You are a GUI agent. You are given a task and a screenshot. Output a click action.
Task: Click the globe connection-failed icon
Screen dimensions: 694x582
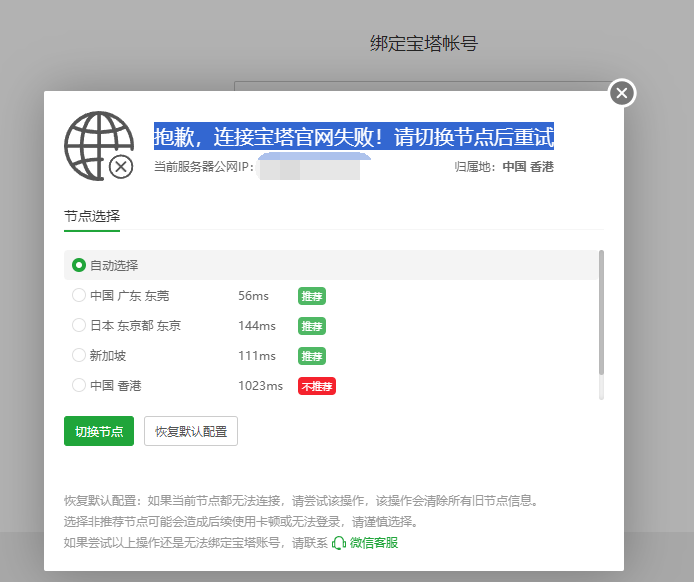[x=99, y=146]
